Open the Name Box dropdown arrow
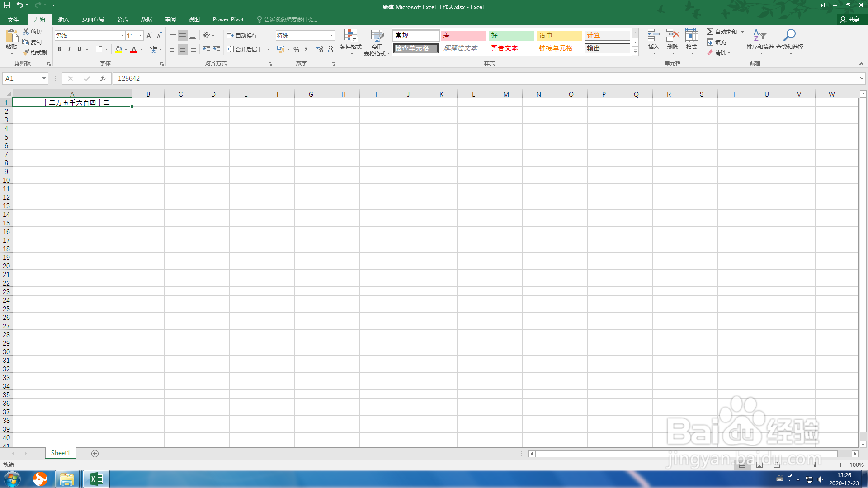 [44, 79]
